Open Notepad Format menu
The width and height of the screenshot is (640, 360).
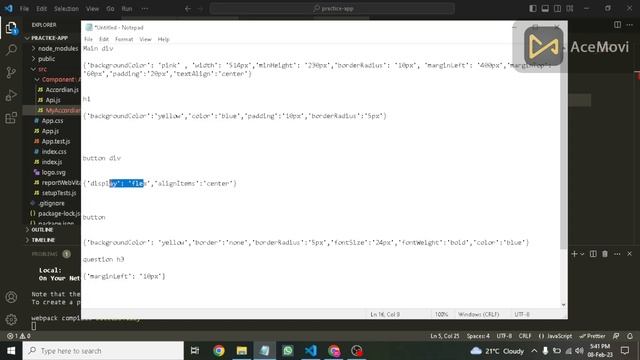pyautogui.click(x=124, y=39)
